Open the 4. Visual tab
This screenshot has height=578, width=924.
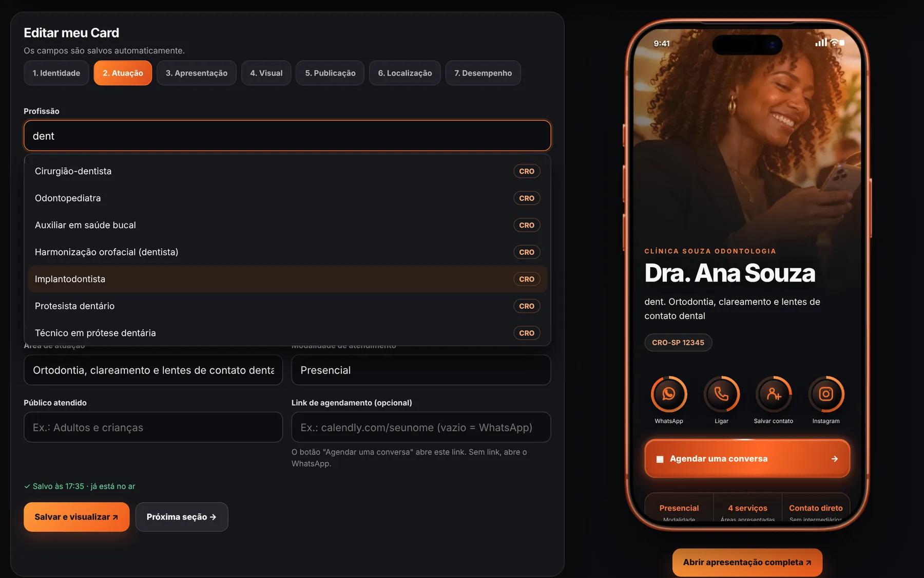[x=266, y=73]
